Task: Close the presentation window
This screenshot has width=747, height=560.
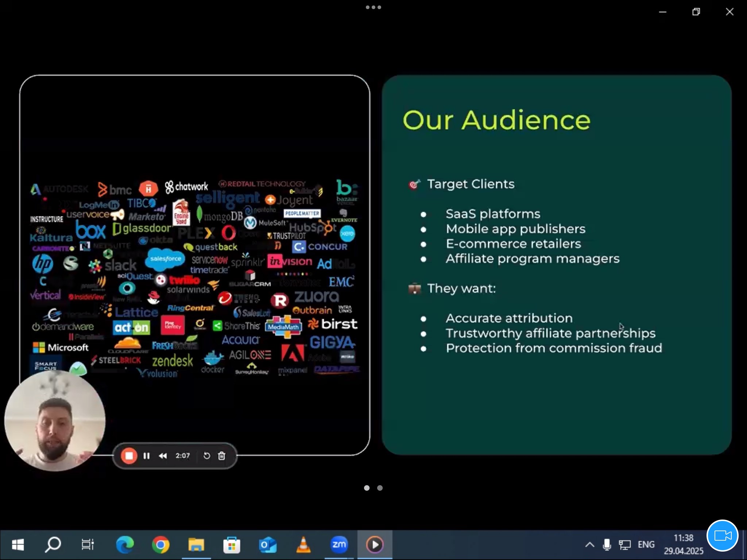Action: (x=729, y=12)
